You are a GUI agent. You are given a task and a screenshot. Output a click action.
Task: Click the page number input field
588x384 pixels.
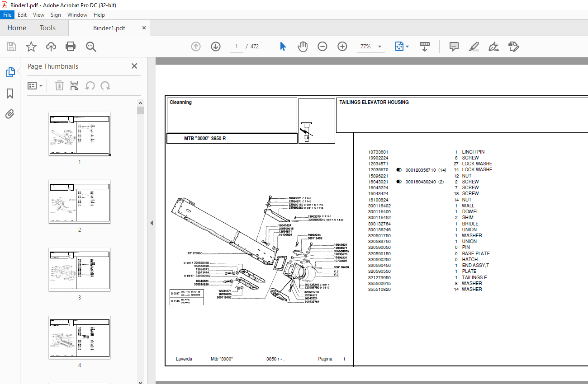(236, 47)
